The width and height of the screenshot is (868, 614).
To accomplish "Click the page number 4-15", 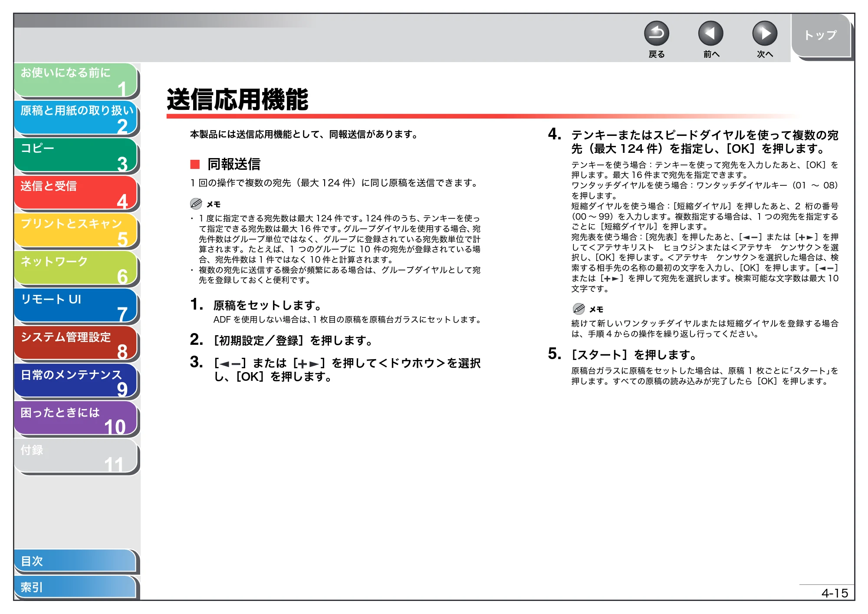I will (835, 593).
